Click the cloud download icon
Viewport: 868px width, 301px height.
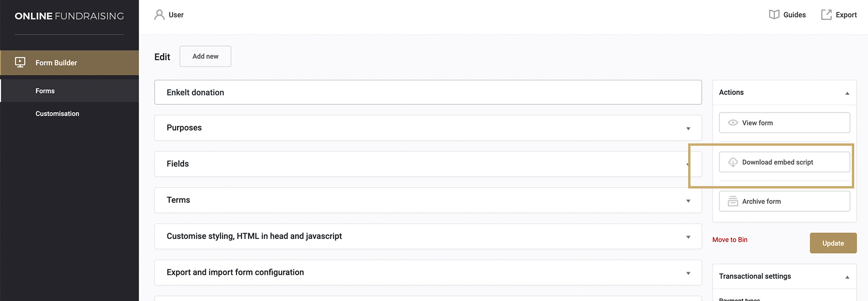click(x=733, y=162)
